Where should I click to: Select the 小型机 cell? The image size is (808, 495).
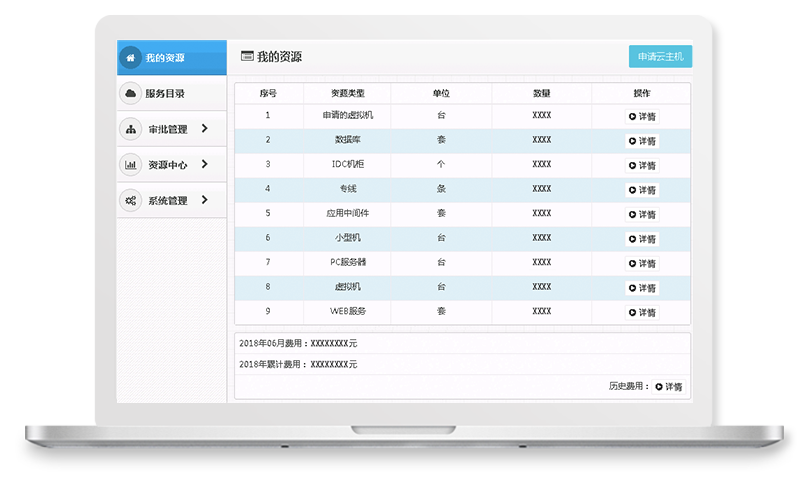(x=348, y=237)
